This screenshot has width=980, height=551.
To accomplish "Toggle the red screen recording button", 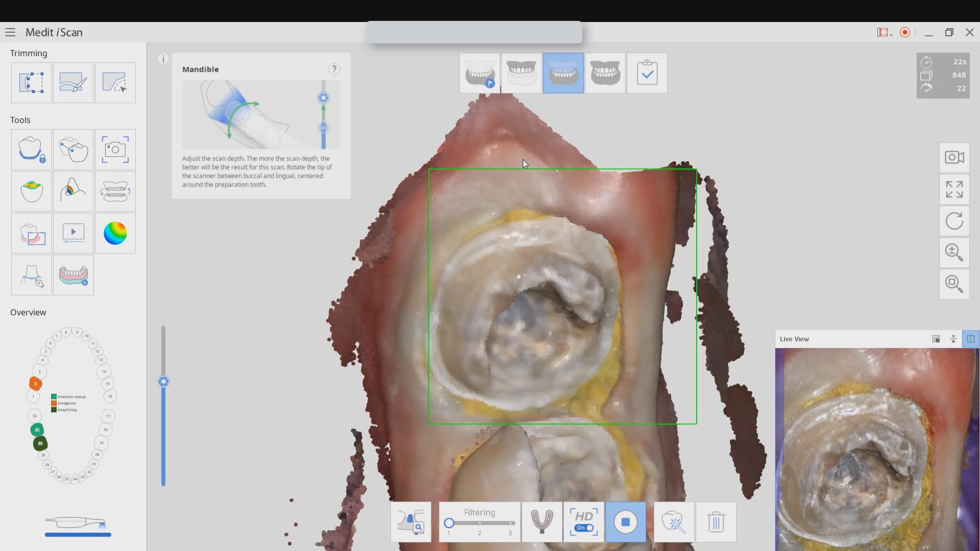I will 905,32.
